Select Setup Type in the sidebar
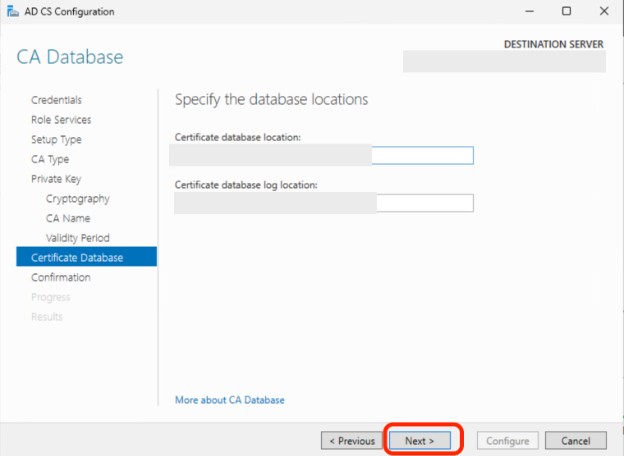The width and height of the screenshot is (624, 456). click(56, 140)
